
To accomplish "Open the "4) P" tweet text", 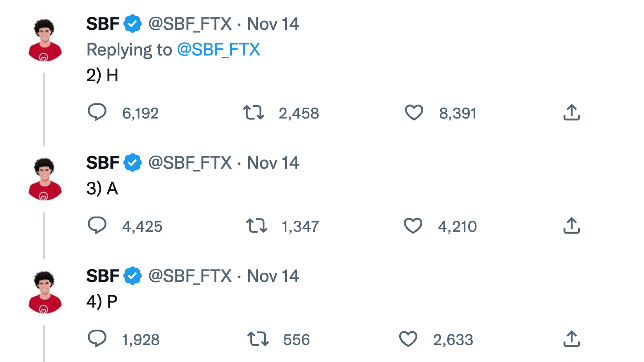I will (x=102, y=302).
